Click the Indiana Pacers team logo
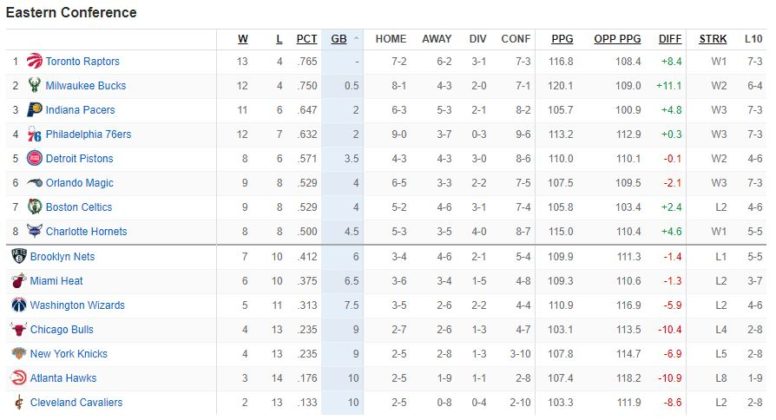 coord(35,110)
